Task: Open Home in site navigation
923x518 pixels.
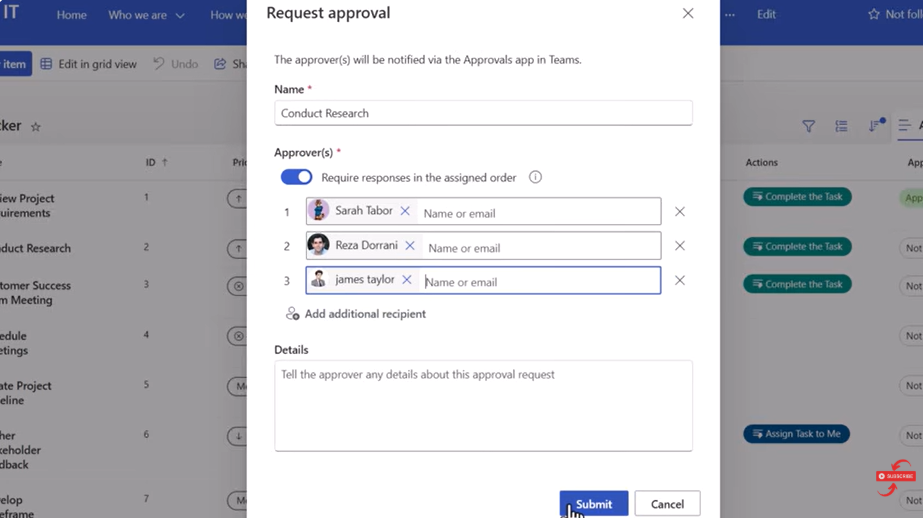Action: tap(72, 15)
